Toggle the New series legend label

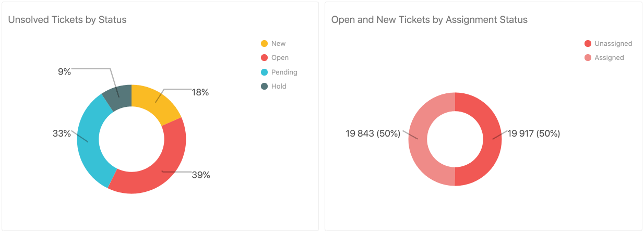[278, 44]
